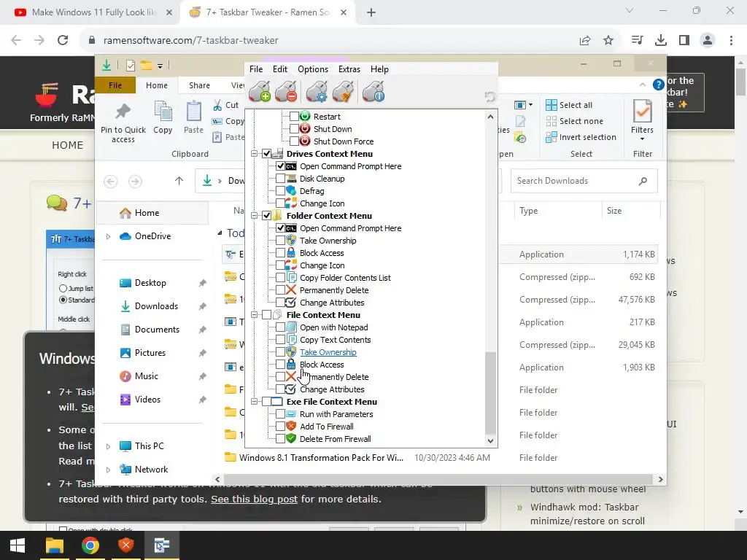The image size is (747, 560).
Task: Enable the Shut Down Force checkbox
Action: tap(294, 141)
